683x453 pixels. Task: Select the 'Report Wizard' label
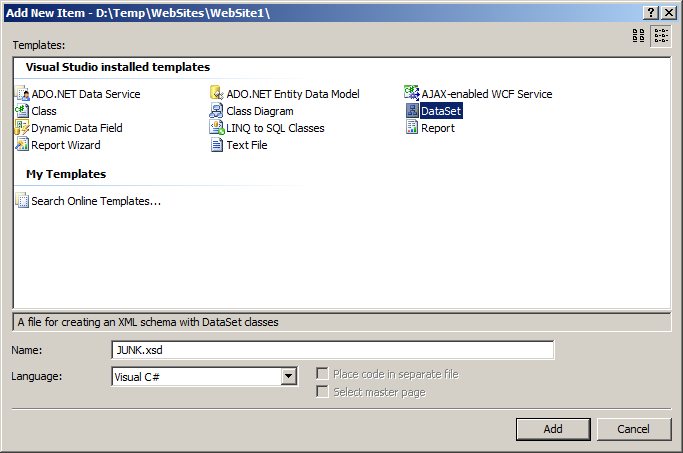click(x=66, y=145)
